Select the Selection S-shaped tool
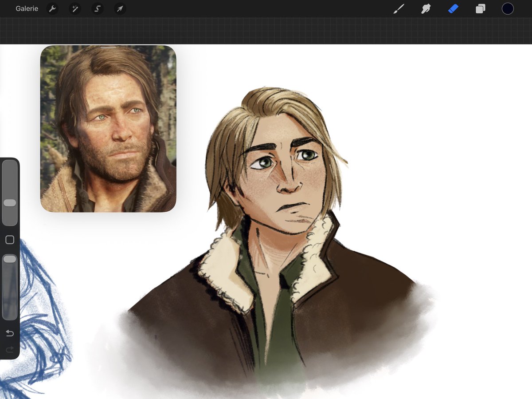This screenshot has height=399, width=532. click(x=98, y=8)
